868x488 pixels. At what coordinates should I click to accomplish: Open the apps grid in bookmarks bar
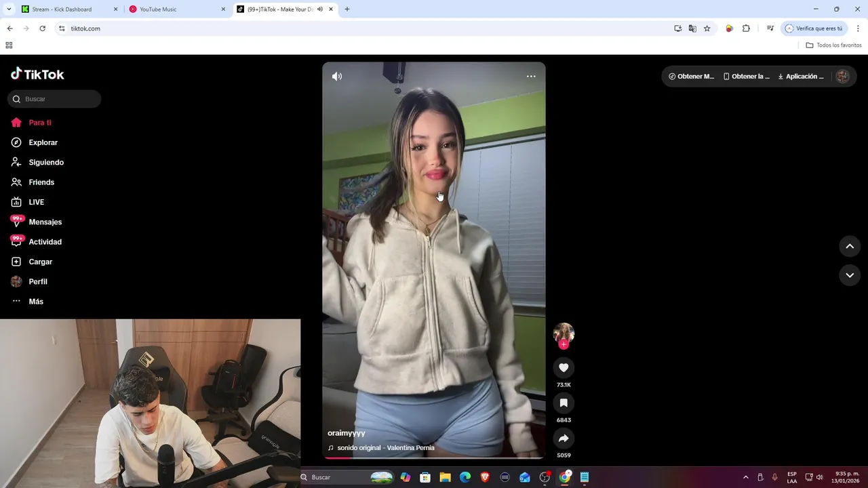pyautogui.click(x=9, y=45)
